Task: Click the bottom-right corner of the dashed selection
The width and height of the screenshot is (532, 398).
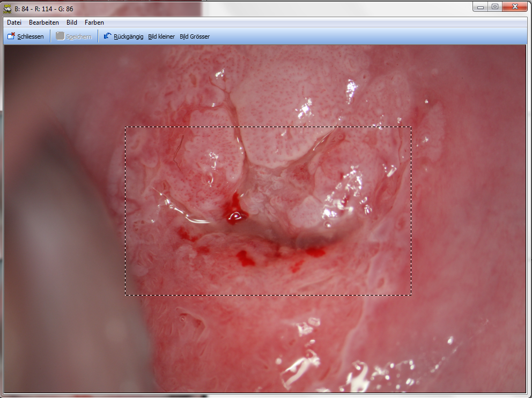Action: pyautogui.click(x=411, y=294)
